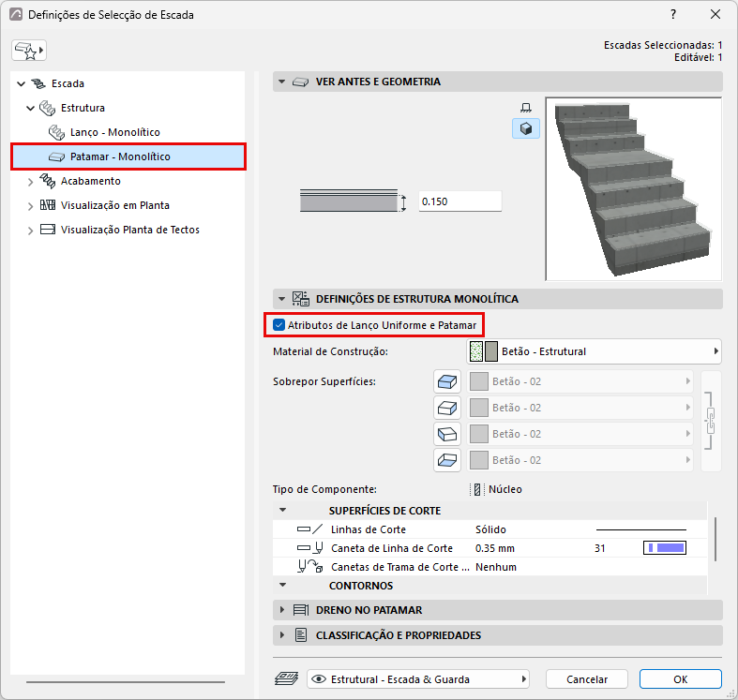Expand the DRENO NO PATAMAR panel
Image resolution: width=738 pixels, height=700 pixels.
coord(498,610)
